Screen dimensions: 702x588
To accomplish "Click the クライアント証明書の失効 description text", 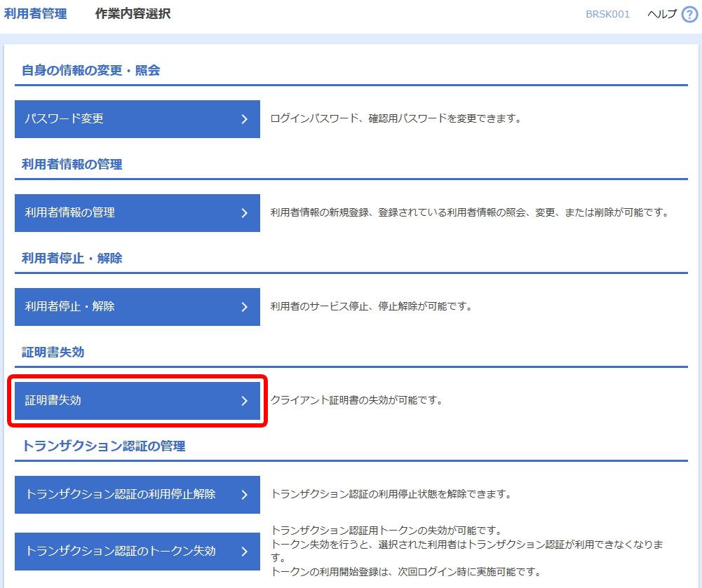I will [x=356, y=401].
